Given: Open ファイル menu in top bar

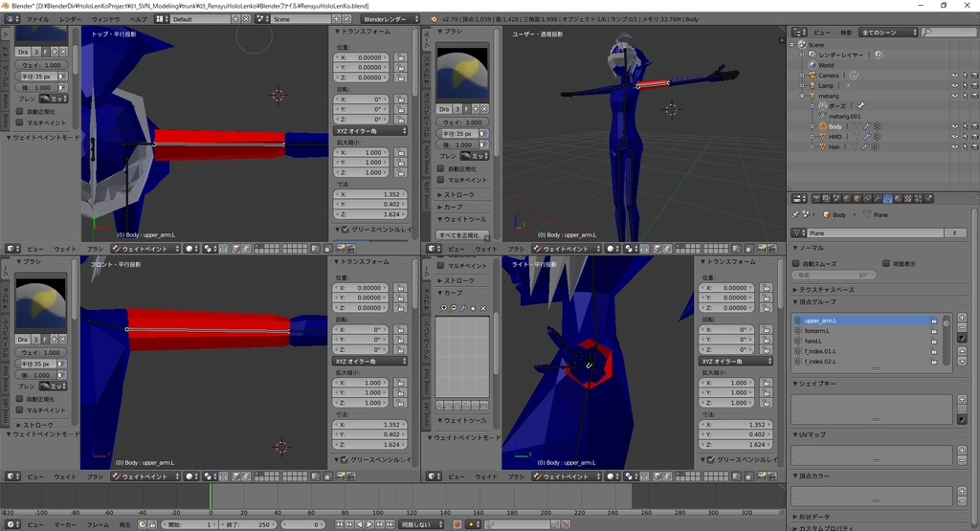Looking at the screenshot, I should pos(37,19).
